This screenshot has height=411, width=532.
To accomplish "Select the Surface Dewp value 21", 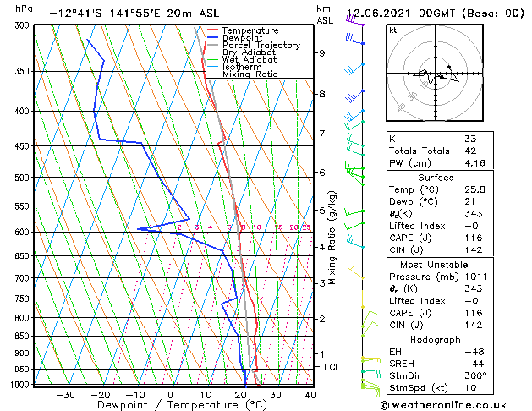I will [x=469, y=202].
